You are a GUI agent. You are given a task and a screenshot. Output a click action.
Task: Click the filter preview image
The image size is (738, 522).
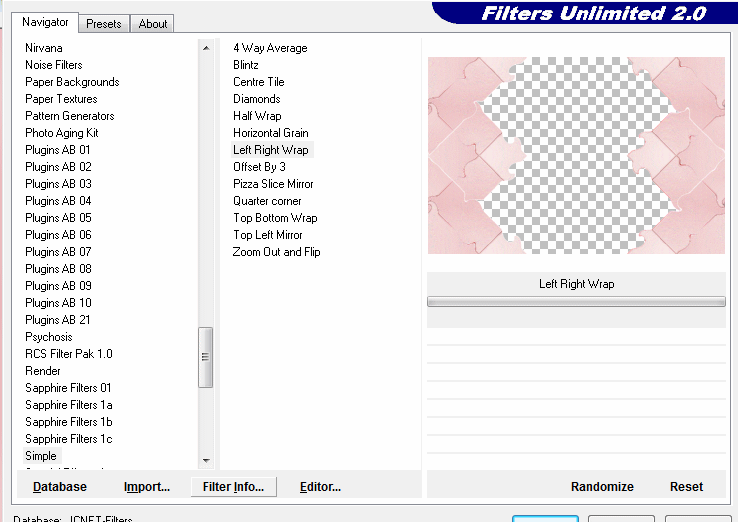pos(576,155)
